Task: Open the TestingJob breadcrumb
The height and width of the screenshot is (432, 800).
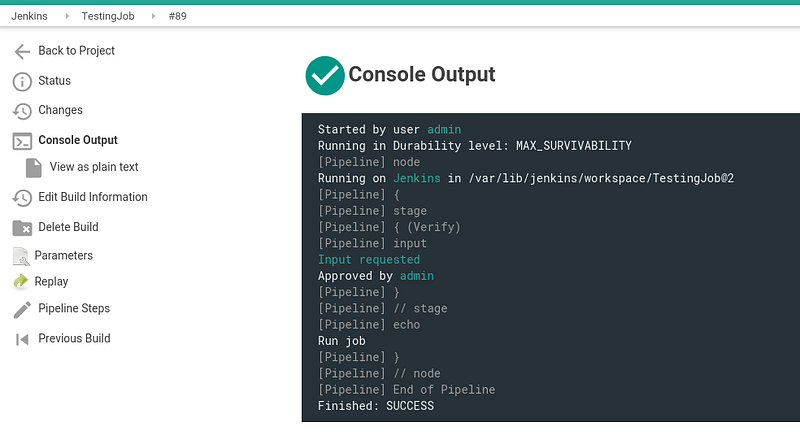Action: click(x=108, y=16)
